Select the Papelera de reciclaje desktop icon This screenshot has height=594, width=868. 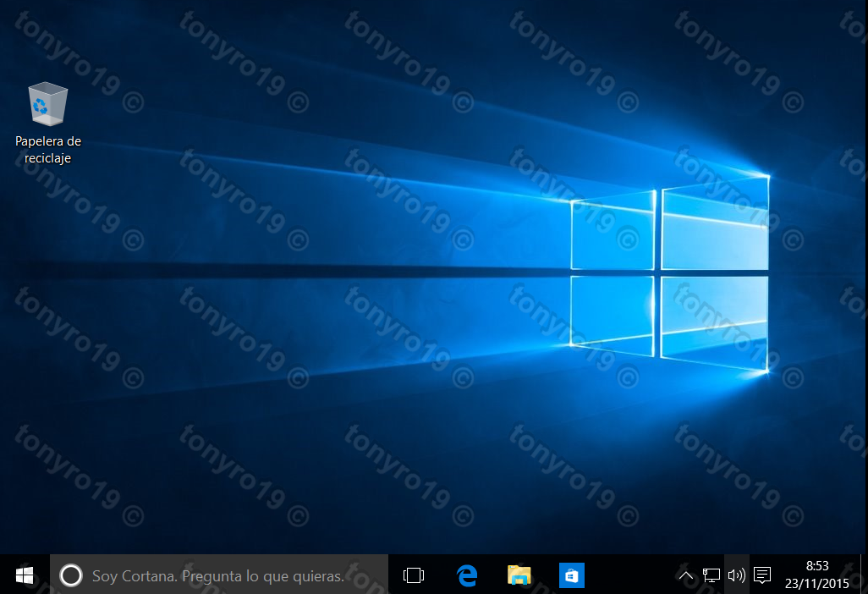tap(48, 123)
